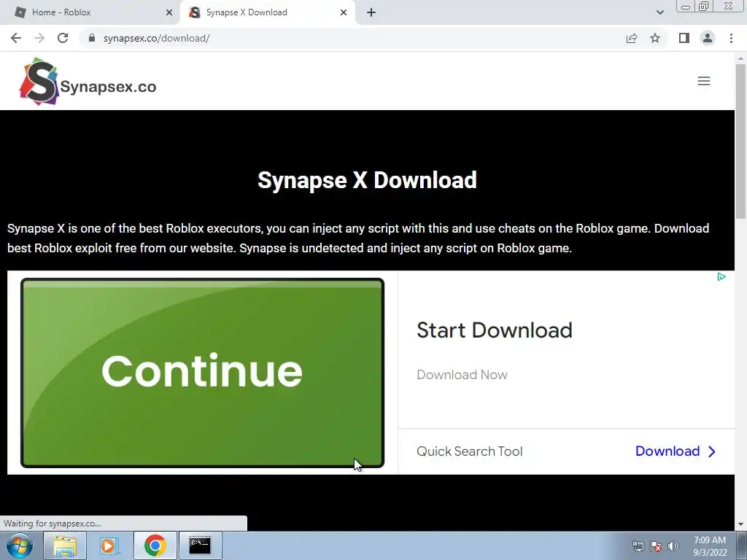Click the Quick Search Tool label

point(469,451)
